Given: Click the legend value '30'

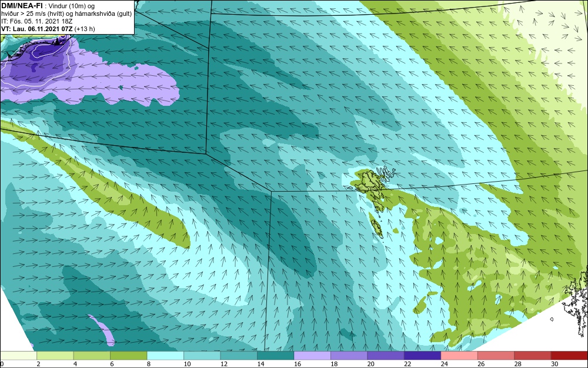Looking at the screenshot, I should (x=554, y=364).
